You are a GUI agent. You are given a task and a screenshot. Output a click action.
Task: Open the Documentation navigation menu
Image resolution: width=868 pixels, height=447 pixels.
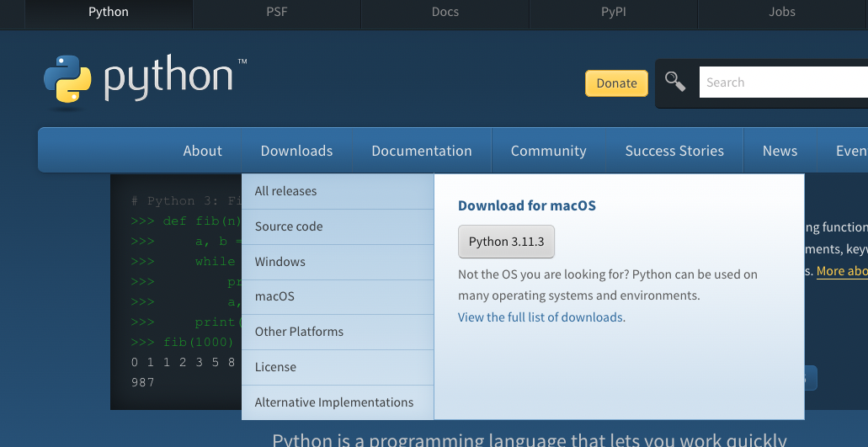[422, 151]
